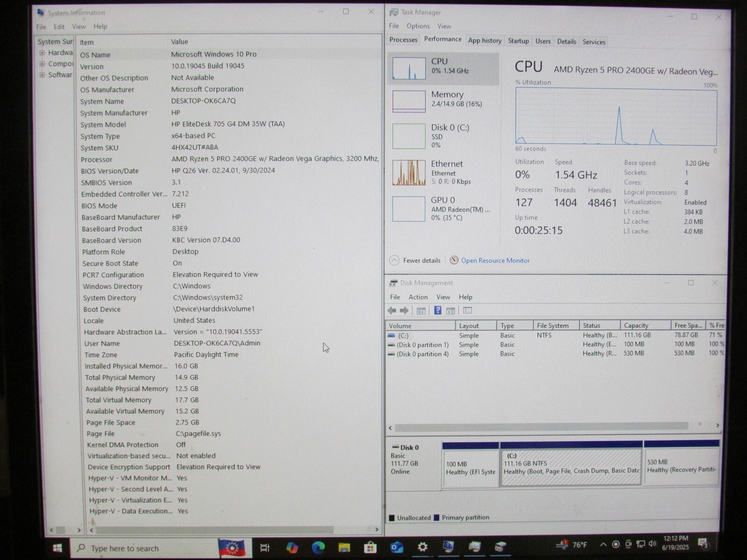Open File Explorer from the taskbar

click(345, 548)
